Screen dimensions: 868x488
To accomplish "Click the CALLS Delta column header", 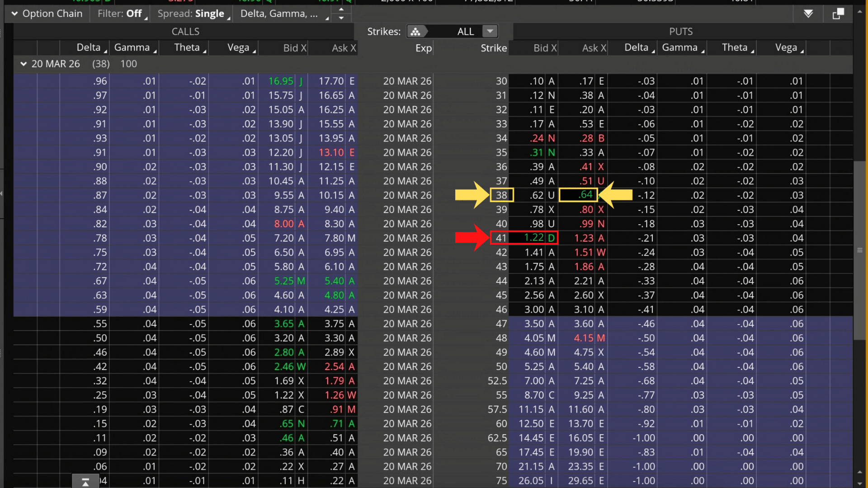I will pyautogui.click(x=89, y=48).
